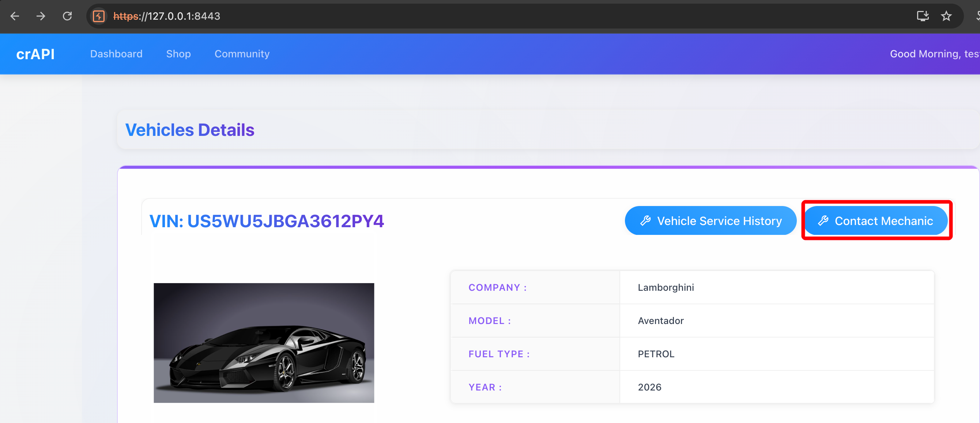
Task: Click wrench icon on Vehicle Service History
Action: click(645, 220)
